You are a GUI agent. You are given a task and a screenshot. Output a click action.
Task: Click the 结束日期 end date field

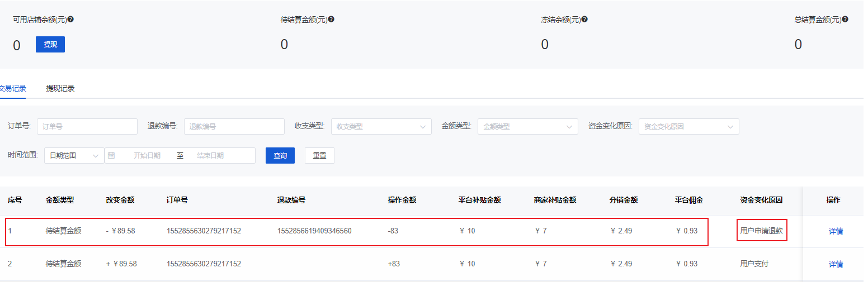(210, 156)
